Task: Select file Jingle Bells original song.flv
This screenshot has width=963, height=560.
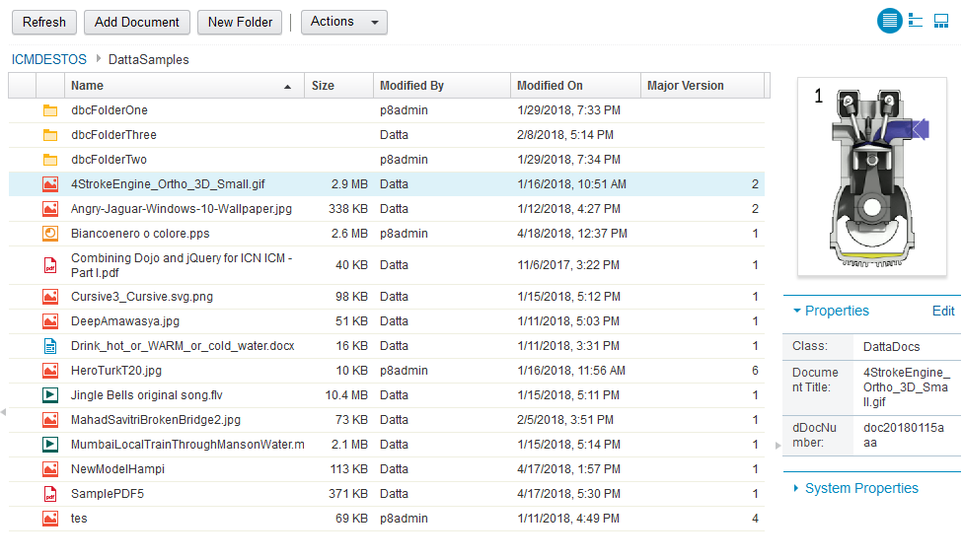Action: click(x=146, y=395)
